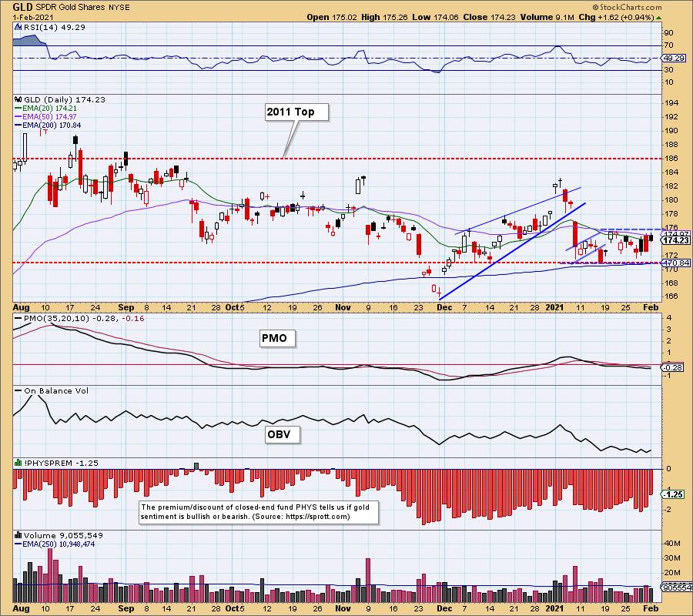This screenshot has width=693, height=616.
Task: Click the 49.29 RSI value tag on right axis
Action: tap(674, 59)
